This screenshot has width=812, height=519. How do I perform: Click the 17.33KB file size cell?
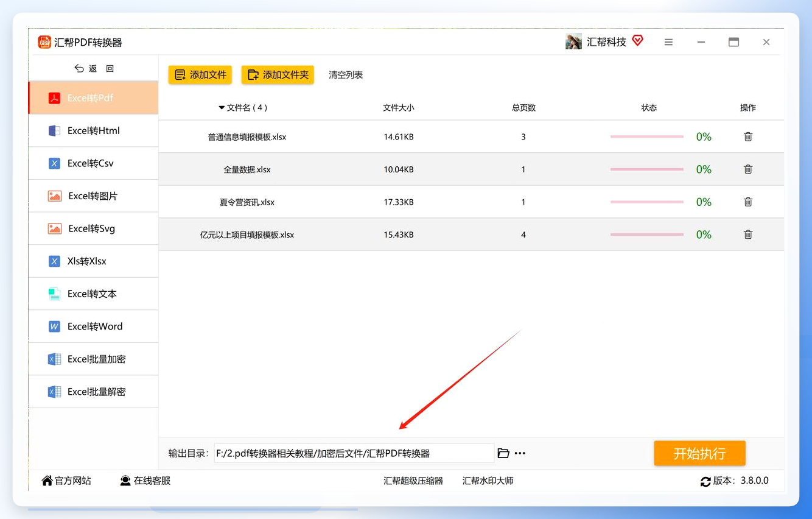point(399,202)
